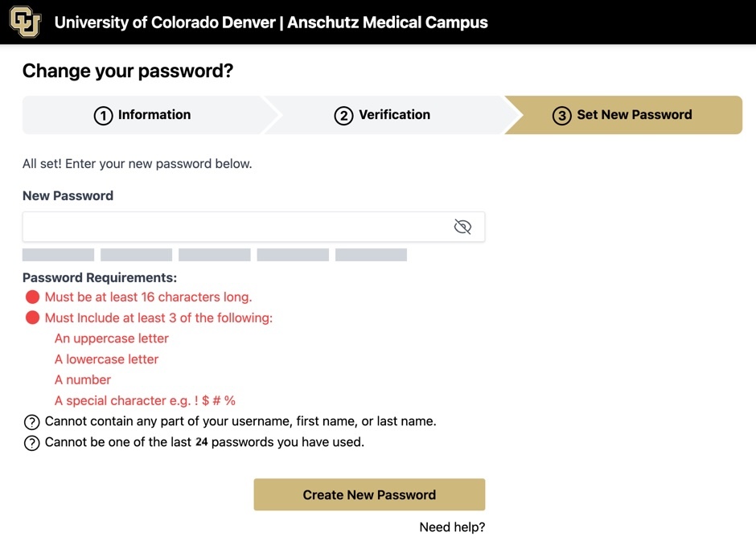Viewport: 756px width, 545px height.
Task: Click the Password Requirements heading
Action: click(100, 277)
